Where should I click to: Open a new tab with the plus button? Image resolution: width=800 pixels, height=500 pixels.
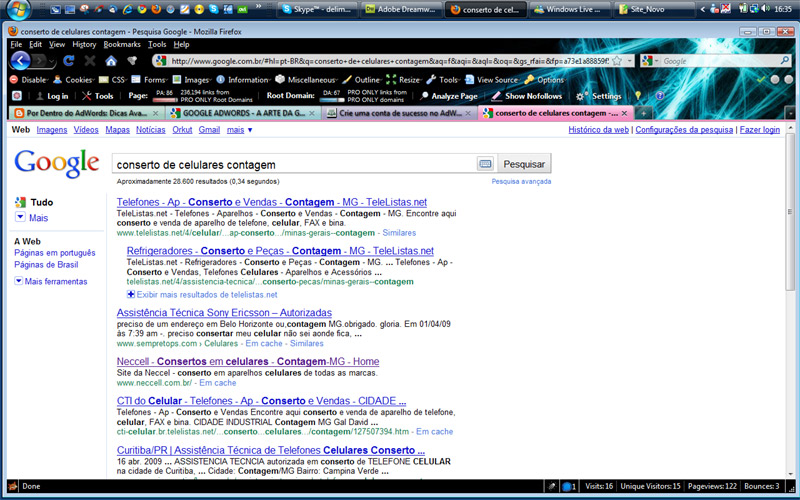pyautogui.click(x=643, y=113)
